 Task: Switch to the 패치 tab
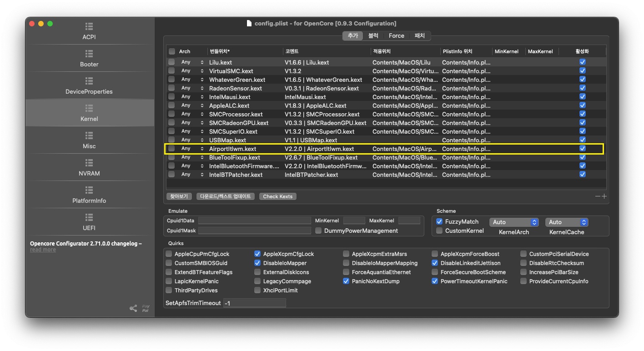click(419, 35)
